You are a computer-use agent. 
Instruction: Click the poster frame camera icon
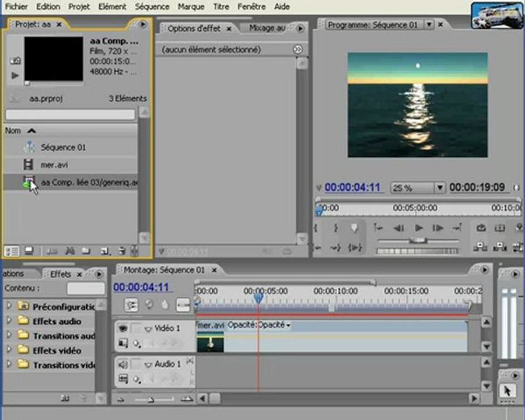(15, 61)
